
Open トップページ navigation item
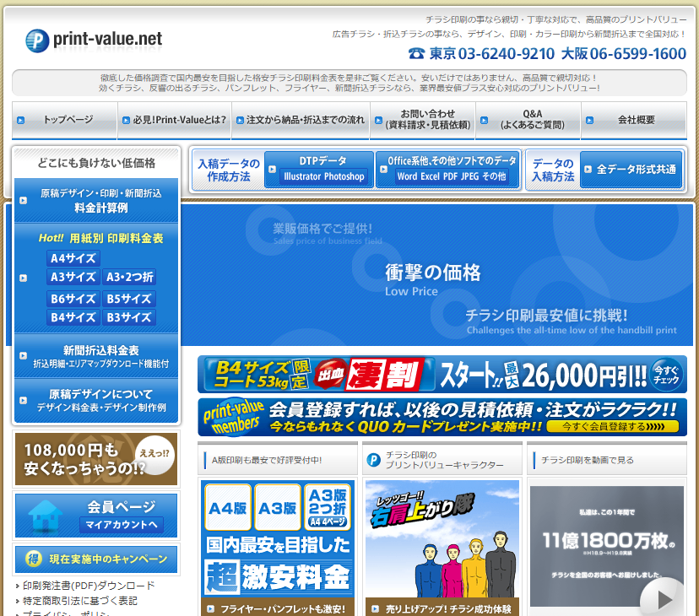65,120
